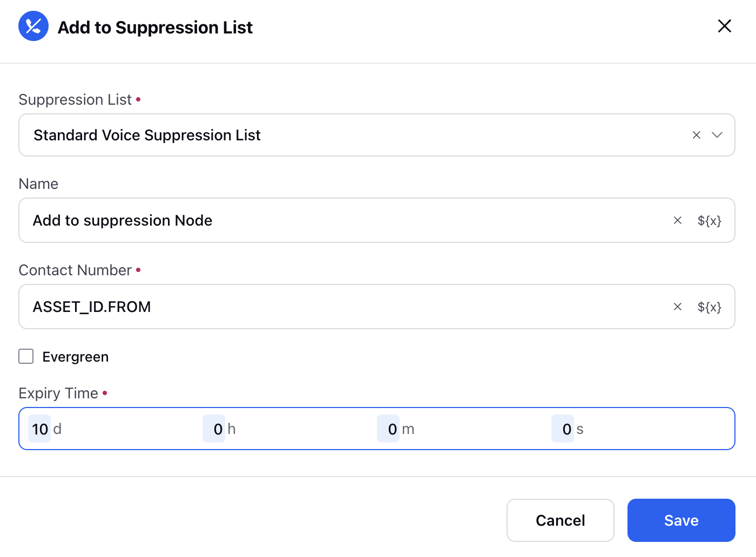
Task: Open the Standard Voice Suppression List combo box
Action: click(x=377, y=135)
